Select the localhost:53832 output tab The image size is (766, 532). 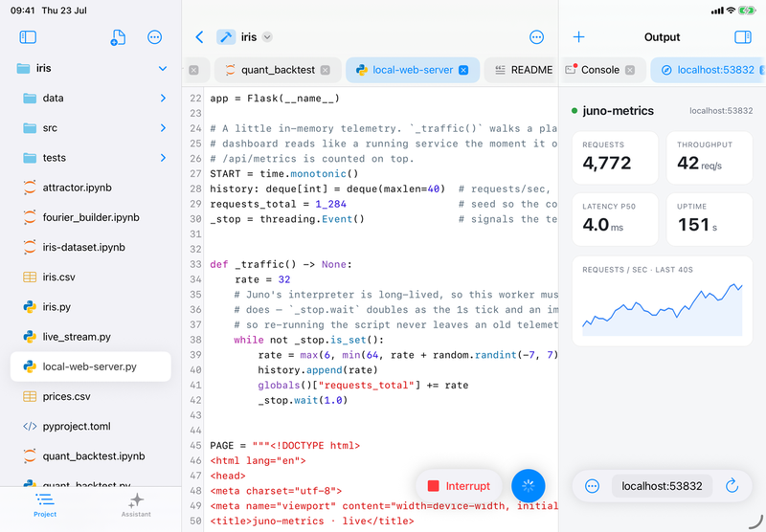(x=709, y=70)
